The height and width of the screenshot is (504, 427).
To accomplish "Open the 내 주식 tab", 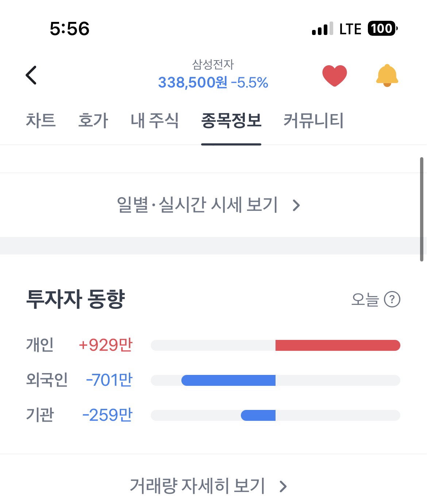I will [x=155, y=120].
